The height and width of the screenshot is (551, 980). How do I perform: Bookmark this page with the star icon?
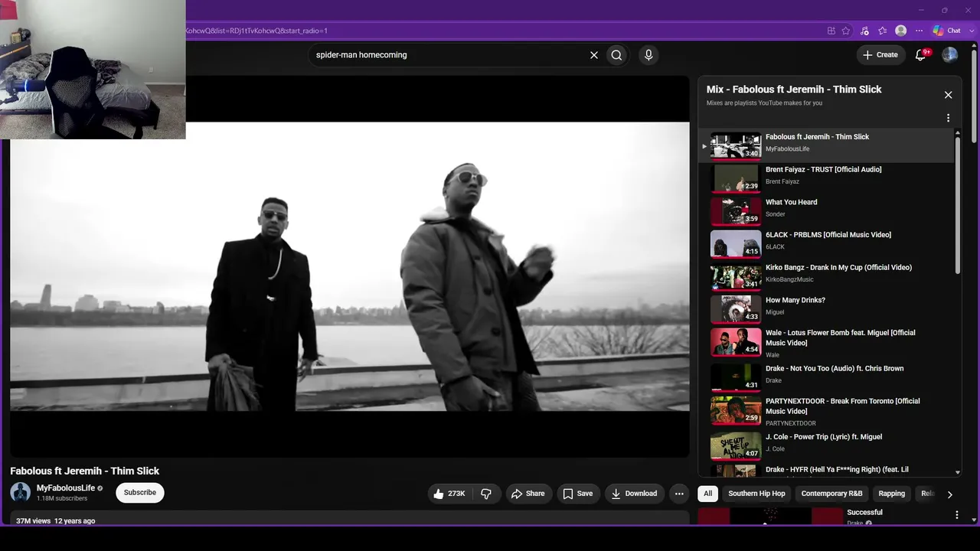(x=846, y=31)
